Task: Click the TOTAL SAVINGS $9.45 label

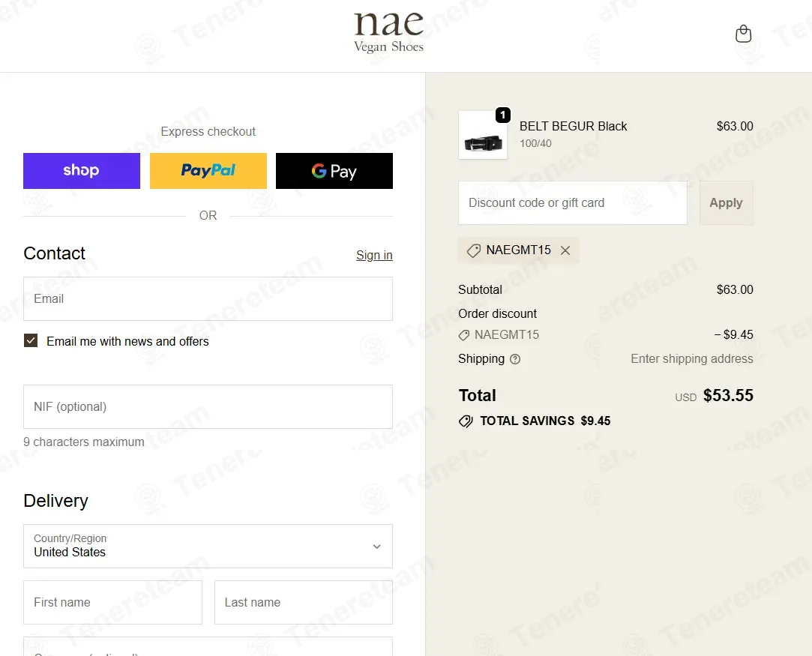Action: coord(545,421)
